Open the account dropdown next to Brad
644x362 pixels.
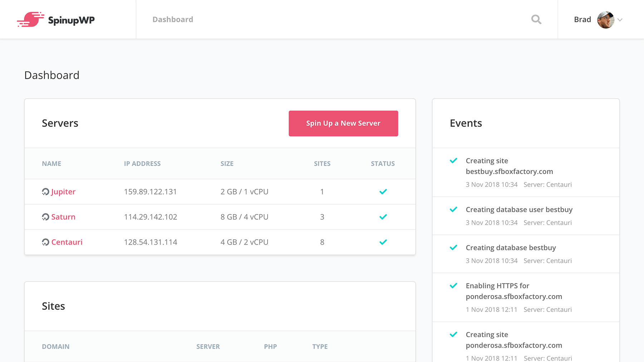[x=620, y=20]
